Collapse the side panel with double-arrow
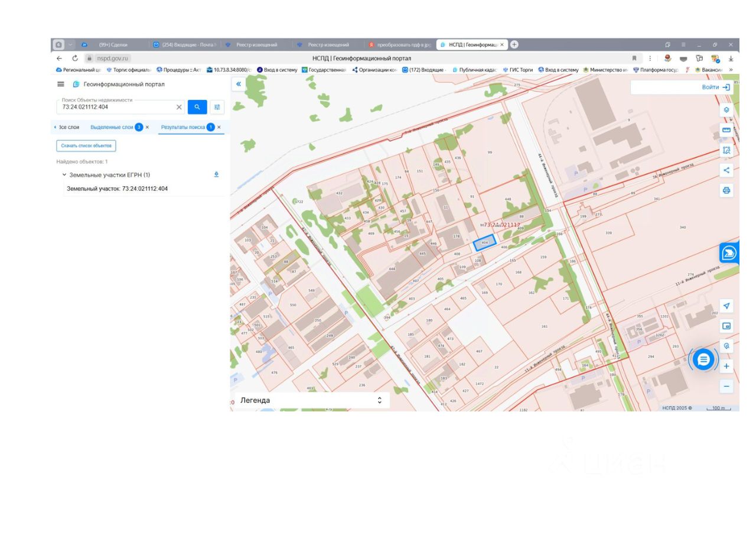 coord(239,84)
